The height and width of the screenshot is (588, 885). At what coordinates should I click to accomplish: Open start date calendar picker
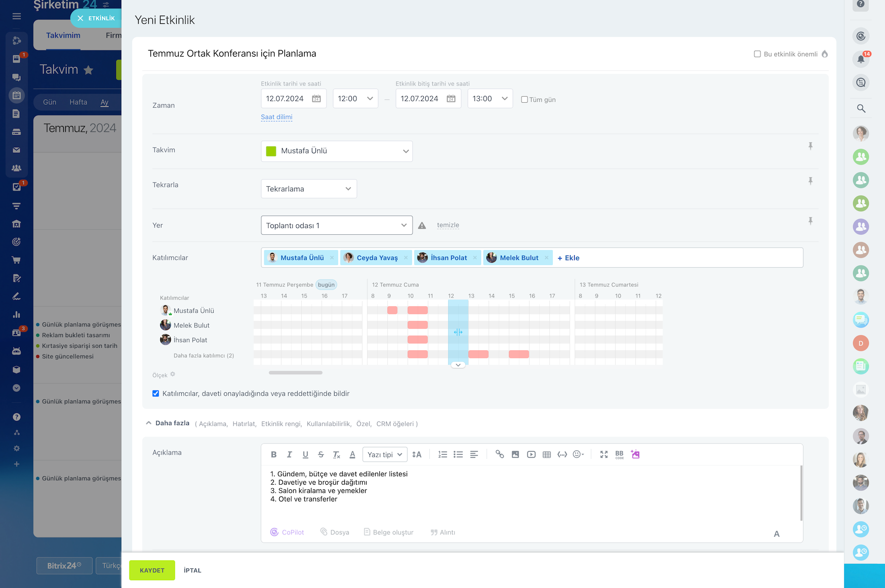(x=316, y=99)
